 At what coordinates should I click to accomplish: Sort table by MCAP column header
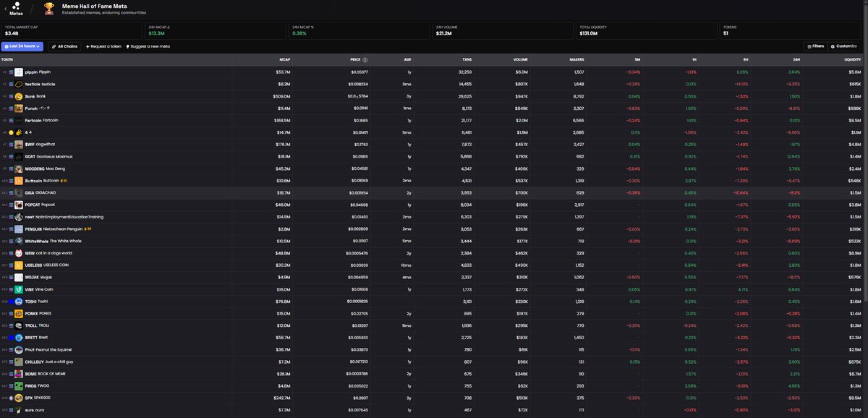pos(285,60)
